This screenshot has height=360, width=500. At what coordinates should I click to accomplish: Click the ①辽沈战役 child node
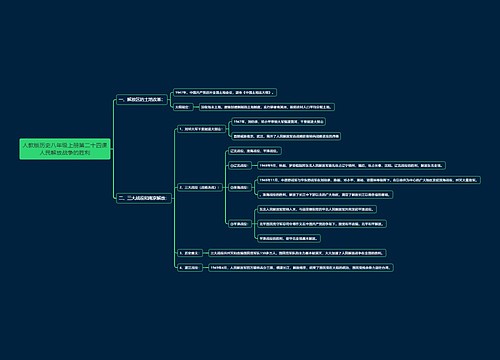click(239, 165)
